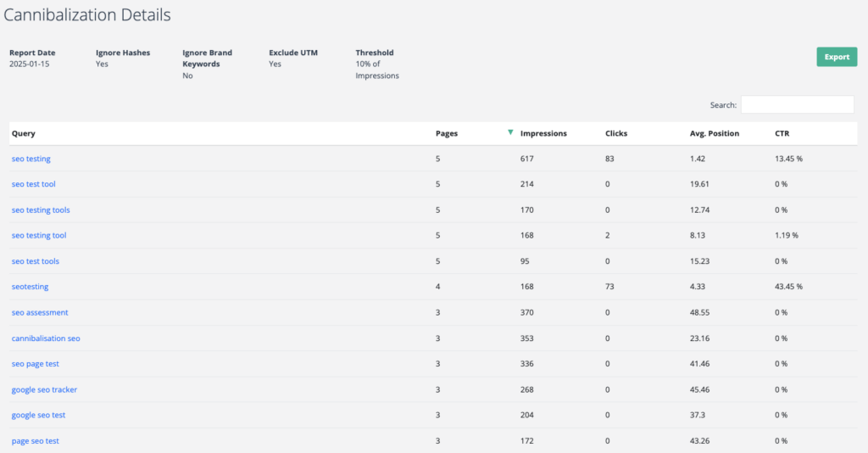Open the "page seo test" query link

(35, 441)
